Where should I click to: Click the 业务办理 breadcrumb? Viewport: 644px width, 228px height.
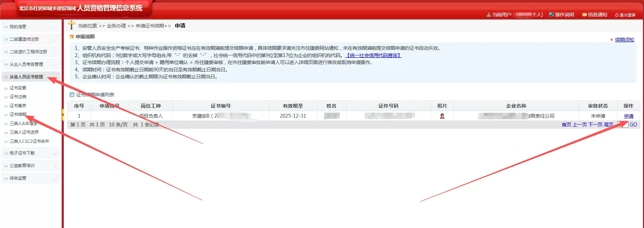pos(116,26)
